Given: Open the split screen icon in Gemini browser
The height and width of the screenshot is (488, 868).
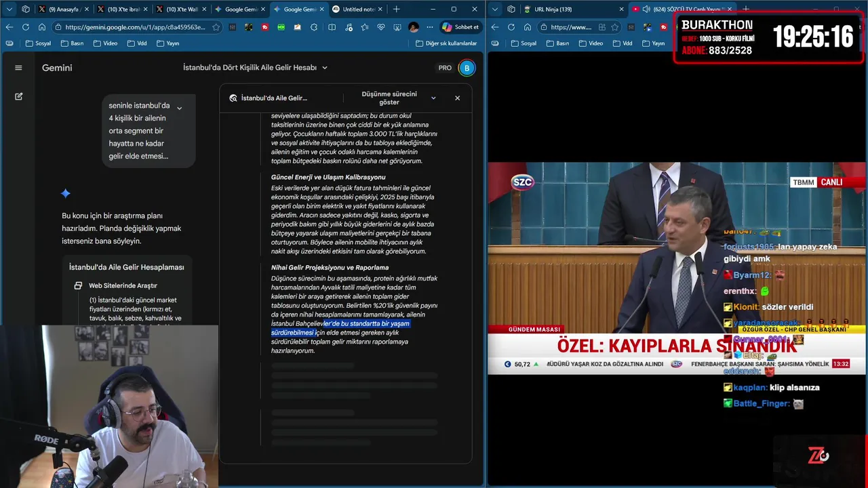Looking at the screenshot, I should 332,27.
